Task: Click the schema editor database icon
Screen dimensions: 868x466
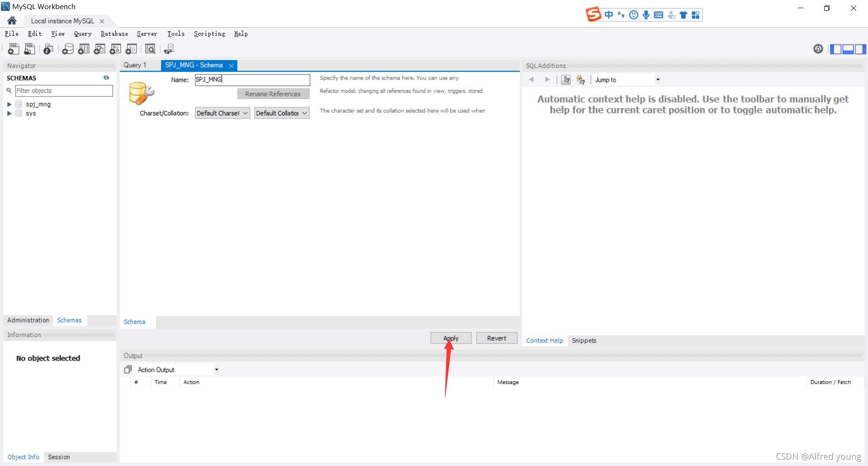Action: pos(141,93)
